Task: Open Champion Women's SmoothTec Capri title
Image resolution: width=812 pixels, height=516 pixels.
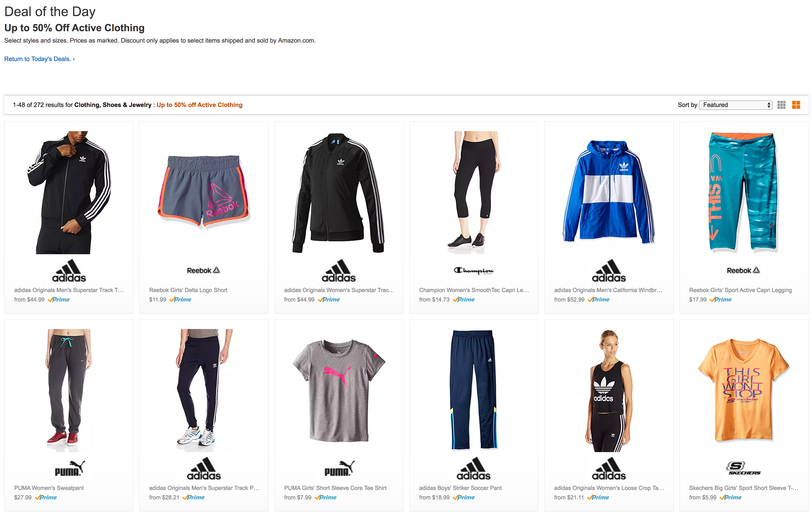Action: (474, 290)
